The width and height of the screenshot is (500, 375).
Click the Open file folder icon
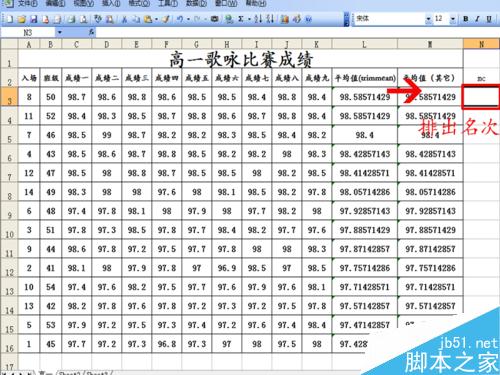tap(21, 19)
